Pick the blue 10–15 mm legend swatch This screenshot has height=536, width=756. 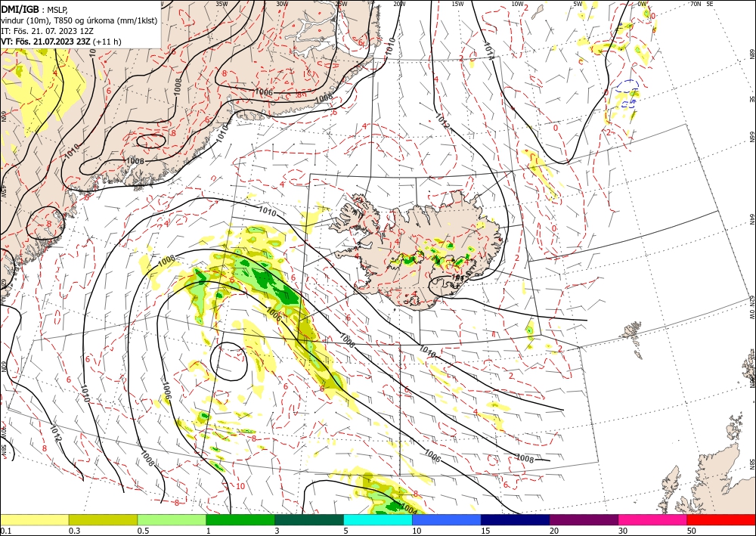click(x=447, y=520)
